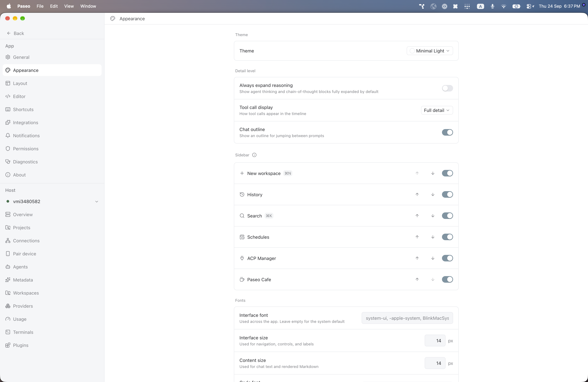
Task: Click the Content size value field
Action: (435, 363)
